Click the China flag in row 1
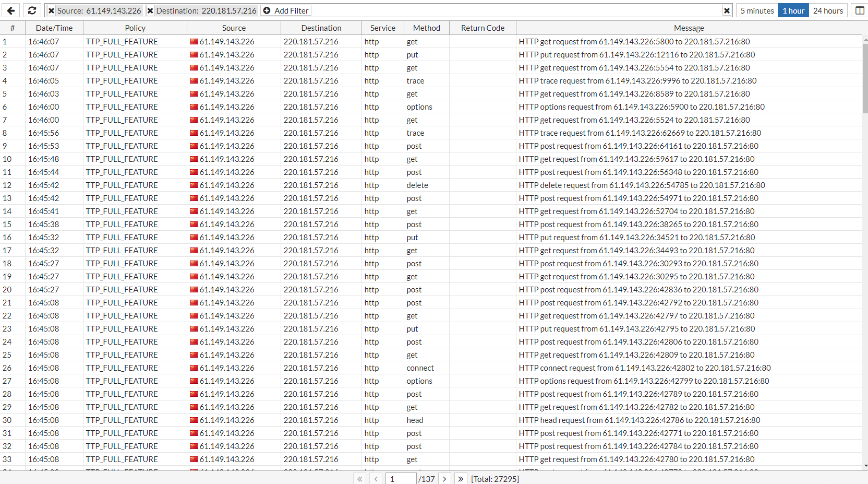Viewport: 868px width, 484px height. point(194,42)
